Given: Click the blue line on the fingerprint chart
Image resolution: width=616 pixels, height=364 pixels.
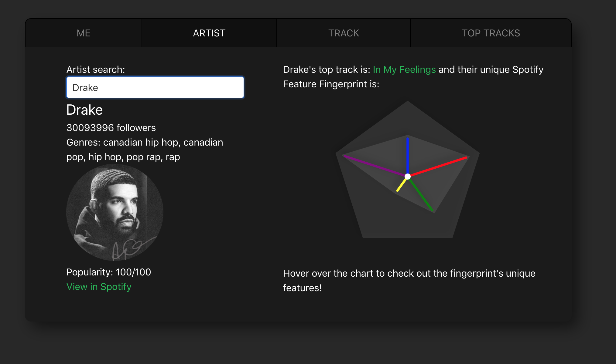Looking at the screenshot, I should point(408,156).
